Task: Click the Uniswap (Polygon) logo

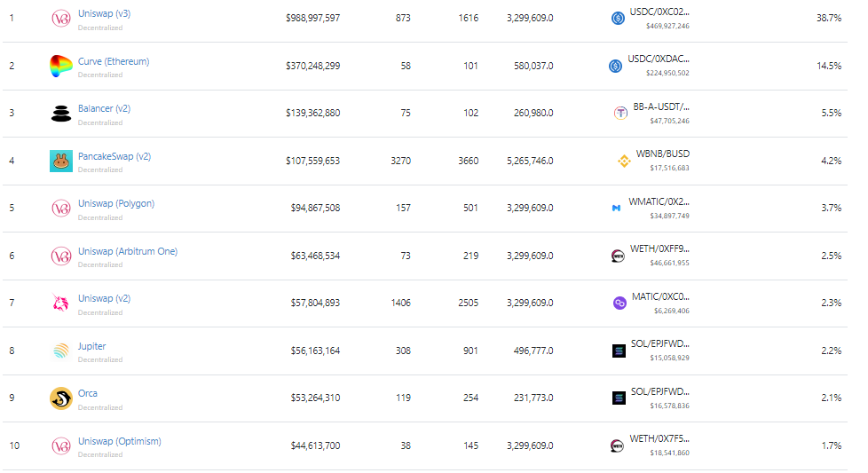Action: click(61, 209)
